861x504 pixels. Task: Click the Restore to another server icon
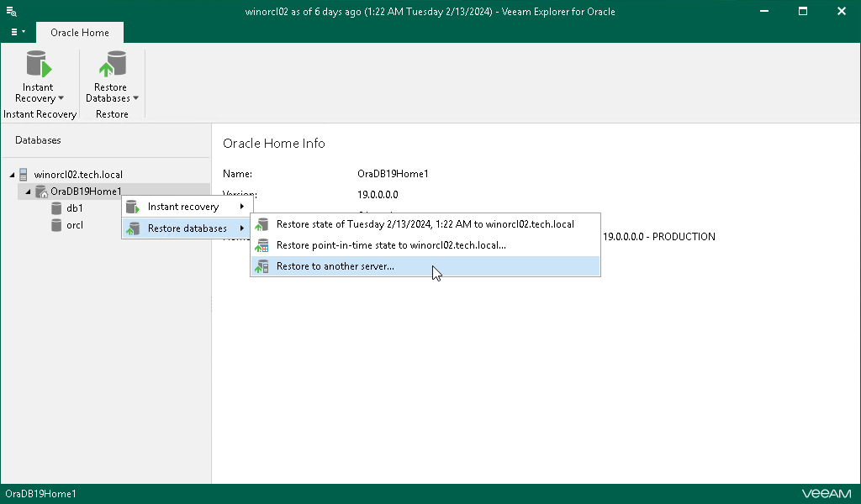(x=262, y=267)
